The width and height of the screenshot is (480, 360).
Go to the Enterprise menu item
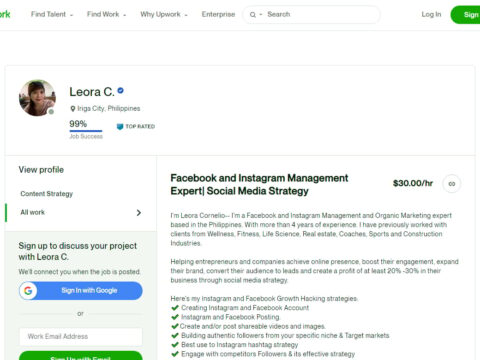click(x=218, y=14)
